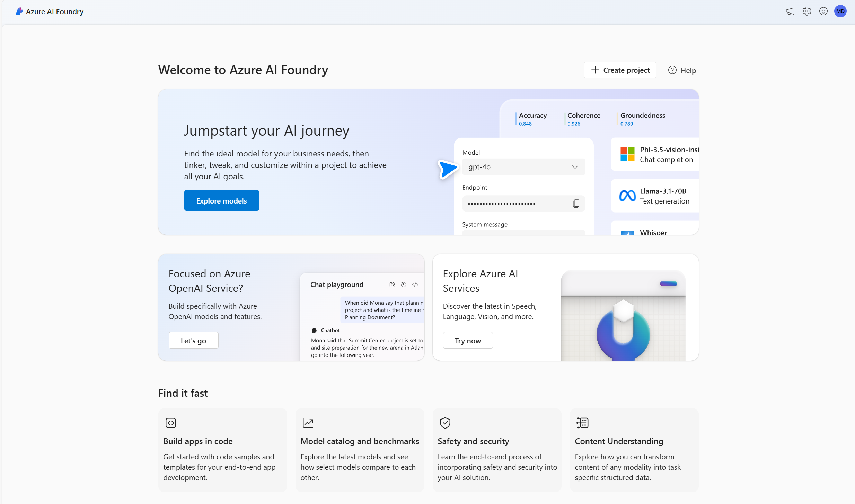The width and height of the screenshot is (855, 504).
Task: Click the Model catalog chart icon
Action: [x=308, y=423]
